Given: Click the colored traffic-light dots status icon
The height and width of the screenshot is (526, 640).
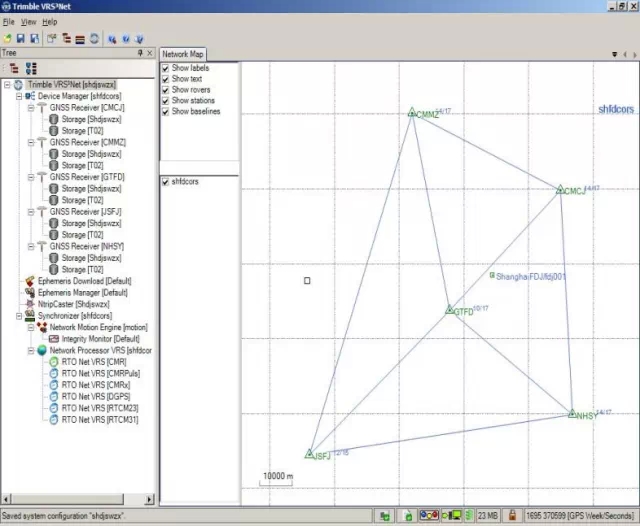Looking at the screenshot, I should click(x=429, y=515).
